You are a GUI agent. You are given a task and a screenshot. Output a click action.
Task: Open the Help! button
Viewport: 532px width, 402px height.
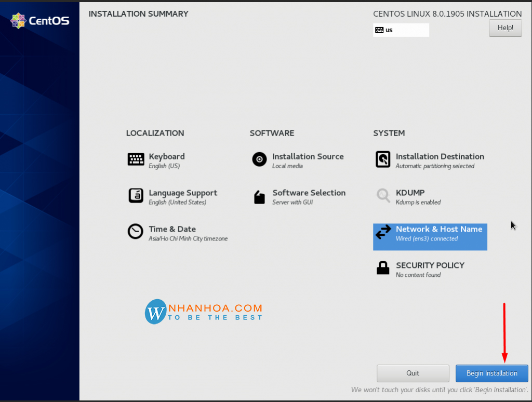tap(505, 28)
